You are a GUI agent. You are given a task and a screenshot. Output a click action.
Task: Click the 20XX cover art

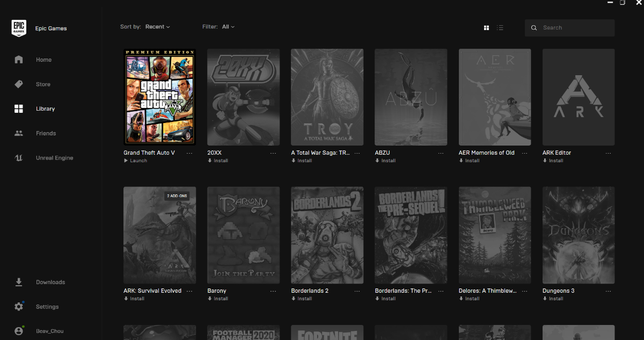pyautogui.click(x=244, y=97)
